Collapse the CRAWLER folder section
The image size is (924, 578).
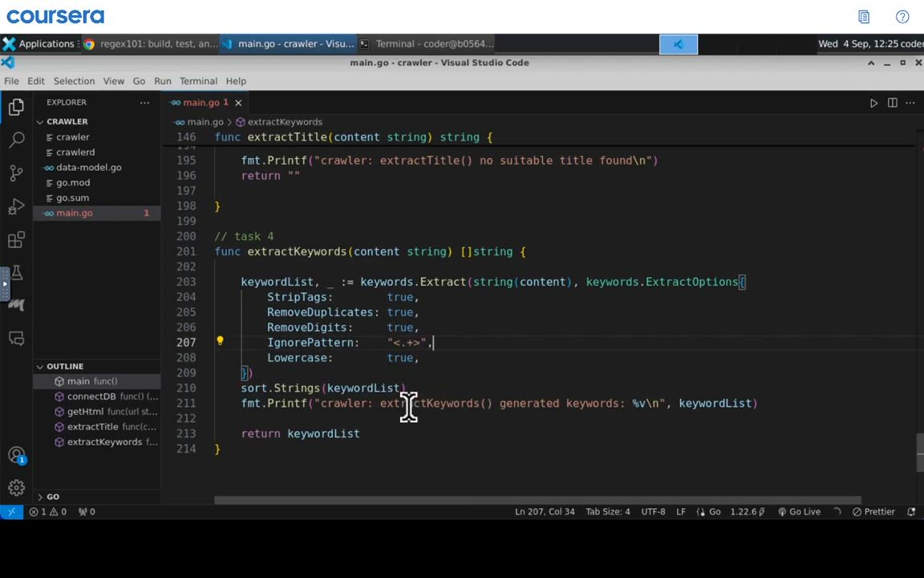(67, 121)
